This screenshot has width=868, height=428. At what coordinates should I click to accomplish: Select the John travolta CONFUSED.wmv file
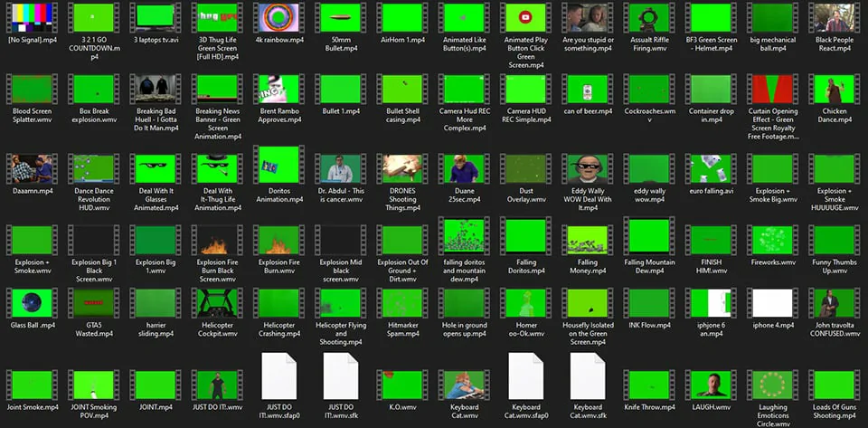[x=834, y=302]
